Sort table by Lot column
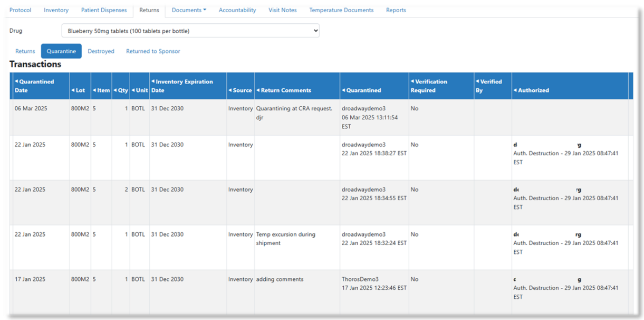The height and width of the screenshot is (320, 644). click(x=78, y=90)
